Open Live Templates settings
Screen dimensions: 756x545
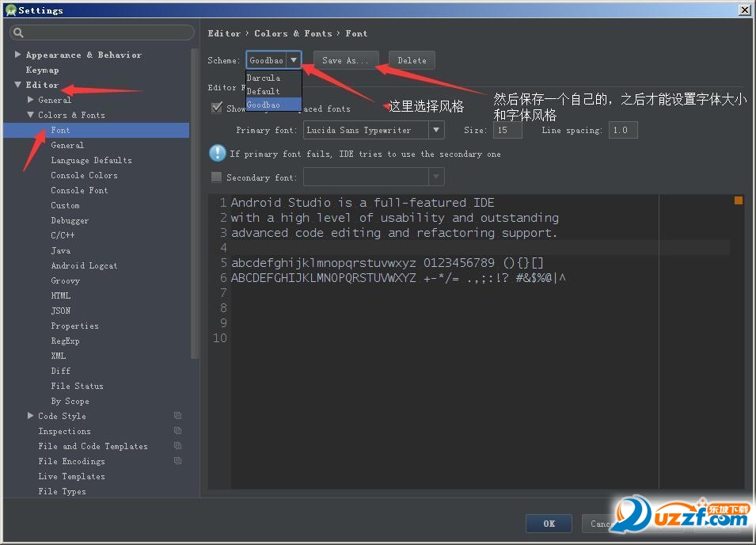(71, 476)
